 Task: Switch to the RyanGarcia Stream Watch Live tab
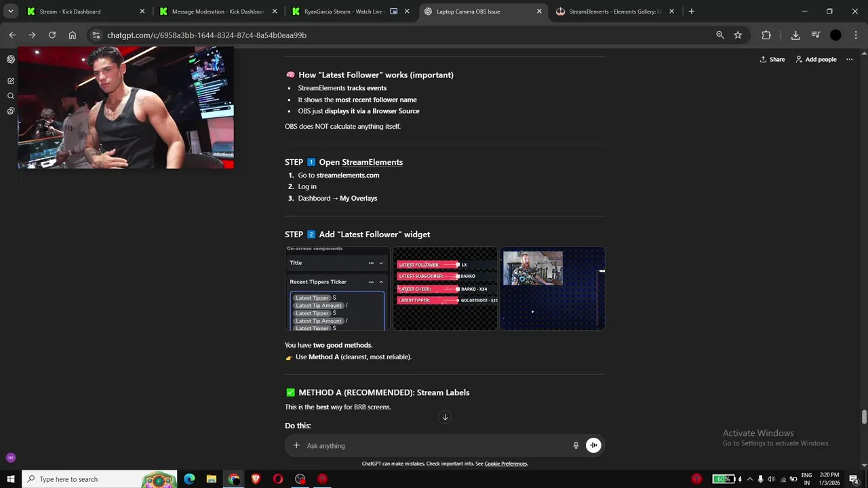[349, 12]
